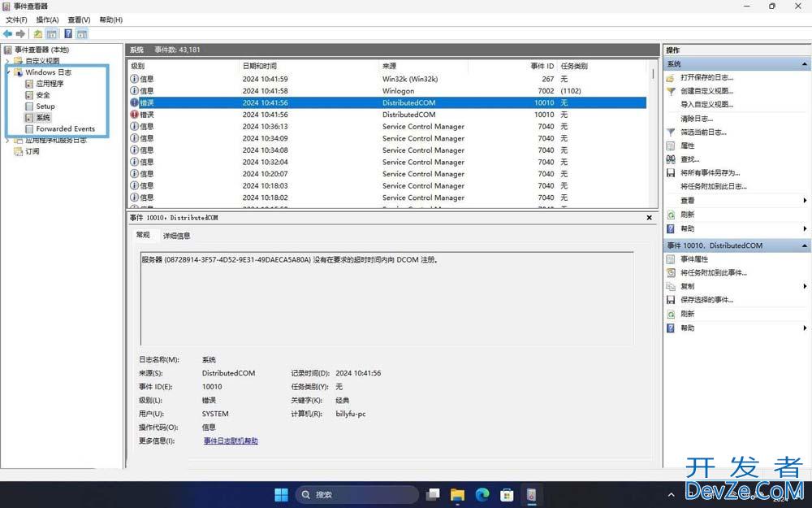Open Microsoft Edge from the taskbar
Screen dimensions: 812x508
coord(482,494)
